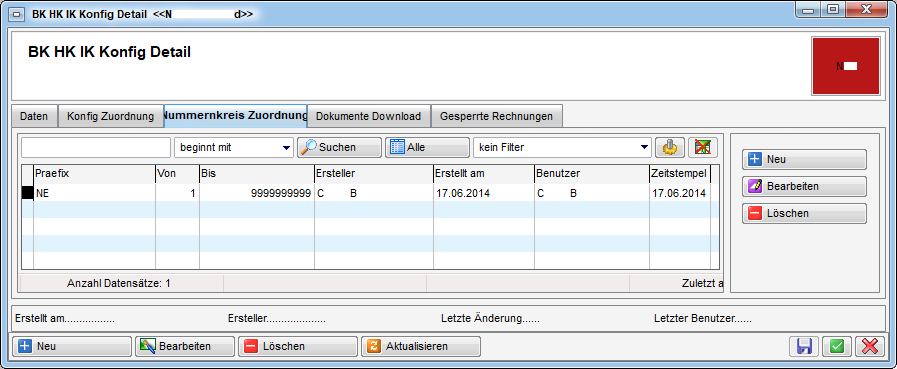
Task: Click Bearbeiten in the right panel
Action: (804, 187)
